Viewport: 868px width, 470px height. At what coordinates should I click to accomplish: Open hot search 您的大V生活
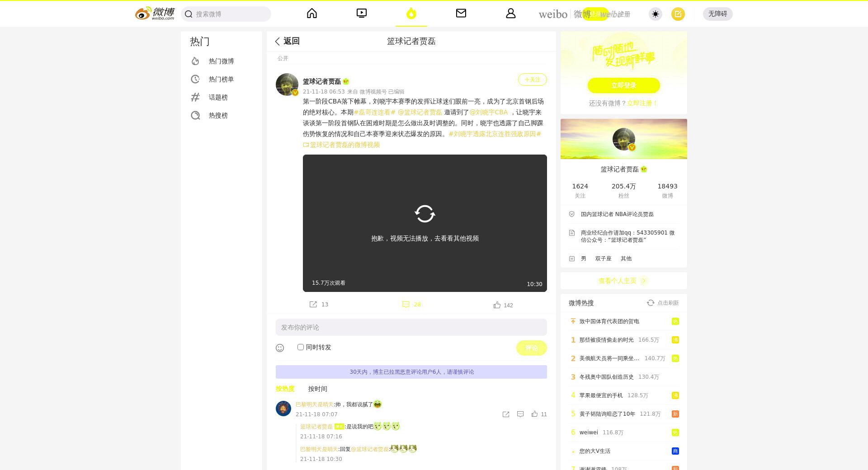595,451
